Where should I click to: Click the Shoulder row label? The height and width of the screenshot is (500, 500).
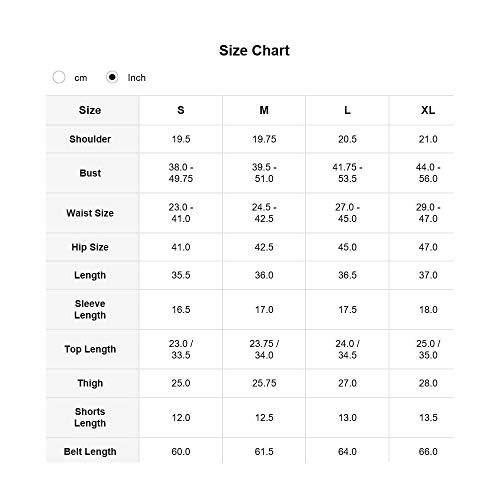point(90,139)
